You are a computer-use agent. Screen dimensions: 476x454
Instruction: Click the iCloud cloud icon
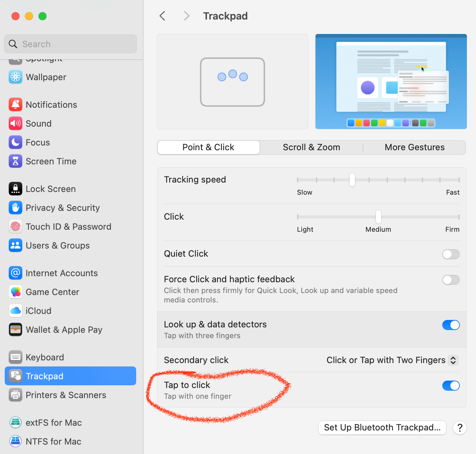[x=16, y=311]
